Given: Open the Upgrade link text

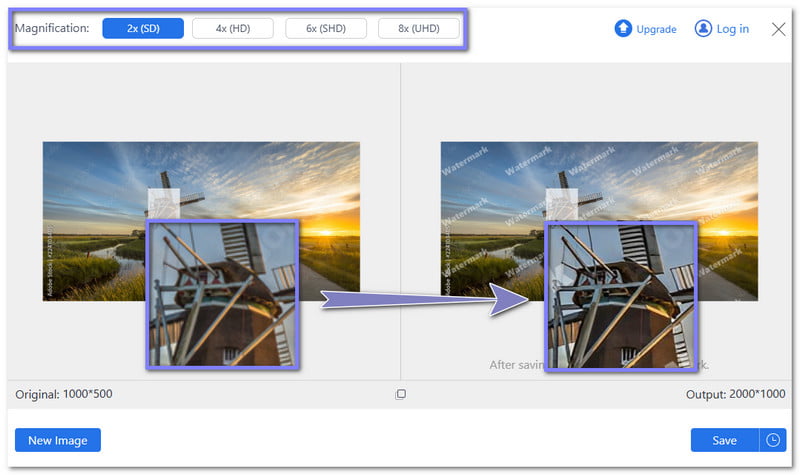Looking at the screenshot, I should (x=656, y=29).
